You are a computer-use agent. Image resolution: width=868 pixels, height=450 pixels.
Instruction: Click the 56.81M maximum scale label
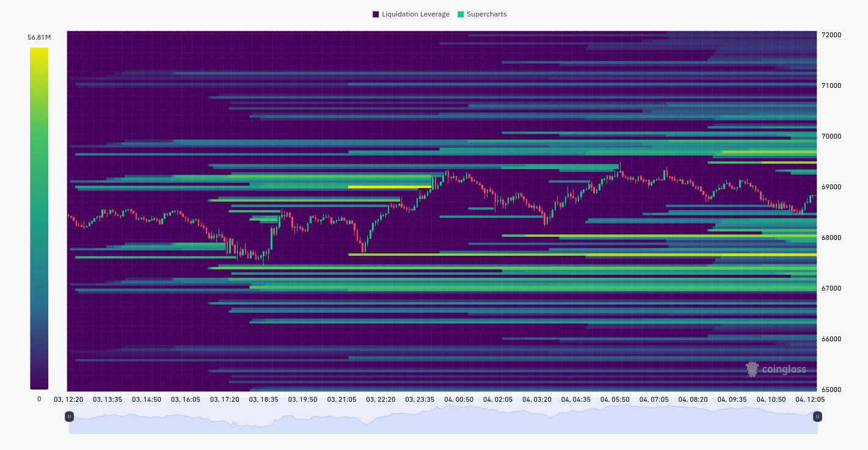pos(39,37)
